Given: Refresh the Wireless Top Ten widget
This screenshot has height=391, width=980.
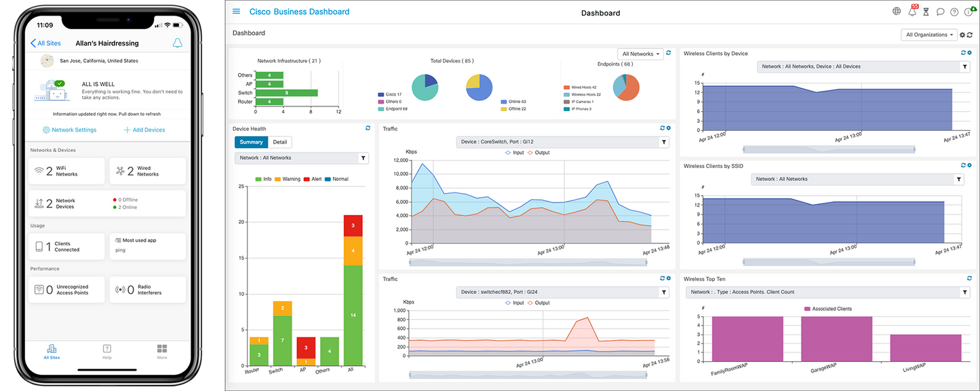Looking at the screenshot, I should pos(969,279).
